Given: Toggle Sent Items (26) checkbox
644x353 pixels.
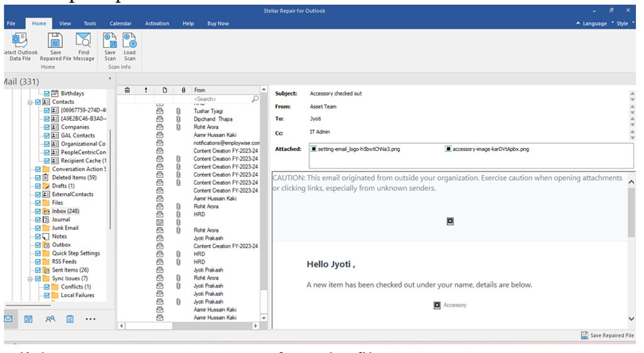Looking at the screenshot, I should click(x=38, y=269).
